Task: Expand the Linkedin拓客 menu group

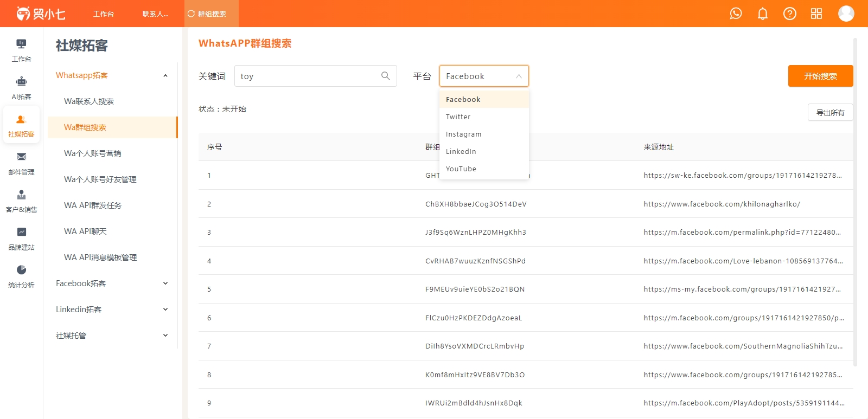Action: pyautogui.click(x=165, y=310)
